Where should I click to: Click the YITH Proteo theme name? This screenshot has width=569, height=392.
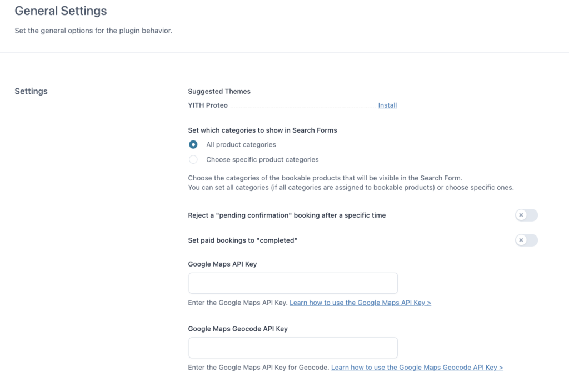pos(208,105)
